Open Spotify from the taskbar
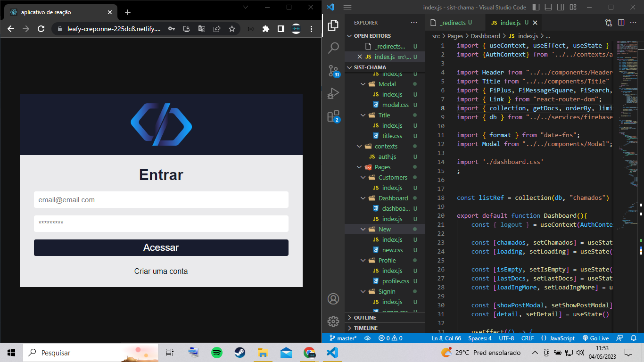 click(x=217, y=353)
